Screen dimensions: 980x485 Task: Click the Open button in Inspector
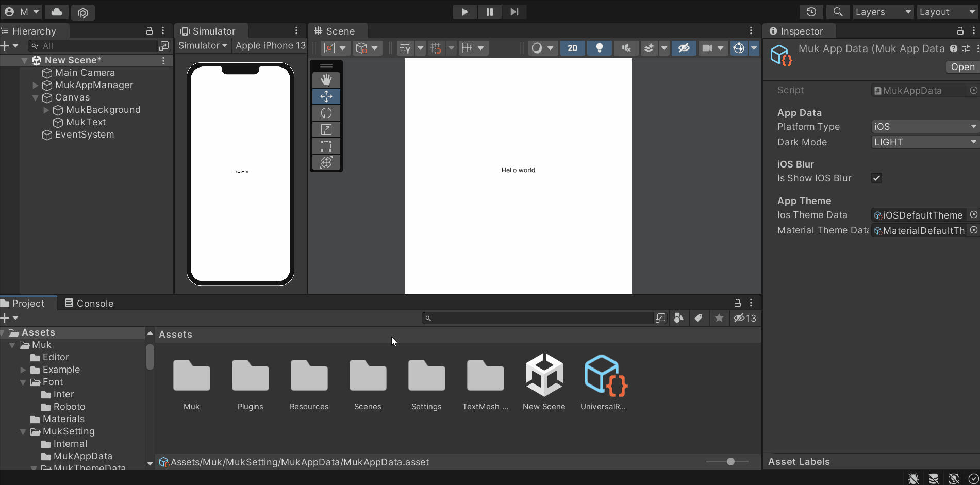point(962,67)
